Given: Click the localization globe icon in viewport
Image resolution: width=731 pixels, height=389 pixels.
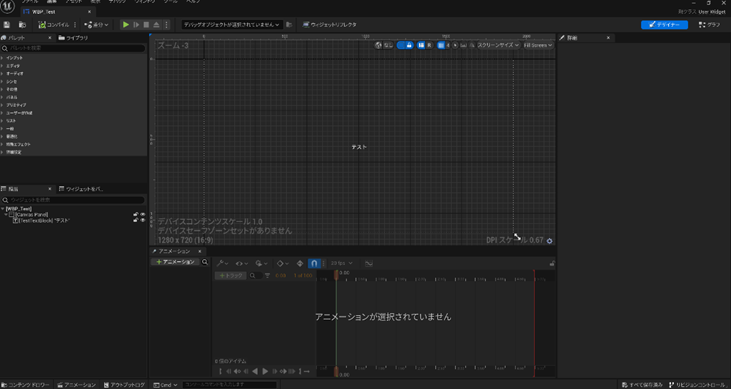Looking at the screenshot, I should [379, 45].
